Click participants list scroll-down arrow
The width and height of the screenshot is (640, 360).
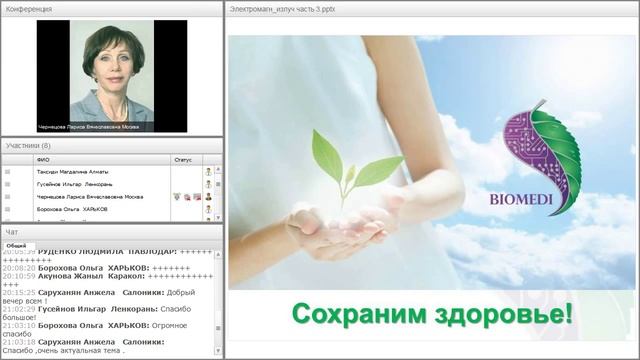[x=218, y=218]
